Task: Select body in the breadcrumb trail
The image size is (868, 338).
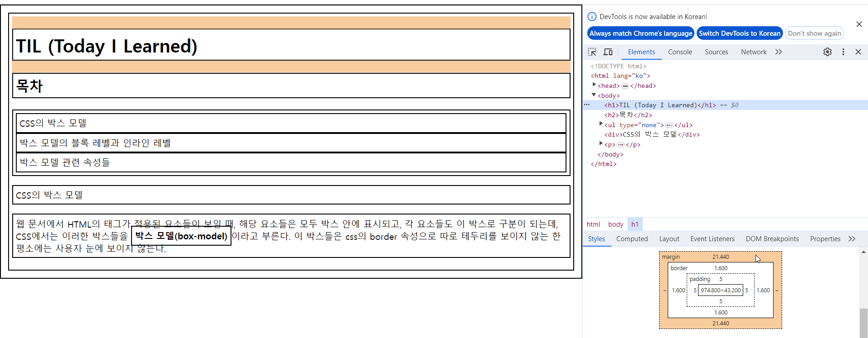Action: point(615,224)
